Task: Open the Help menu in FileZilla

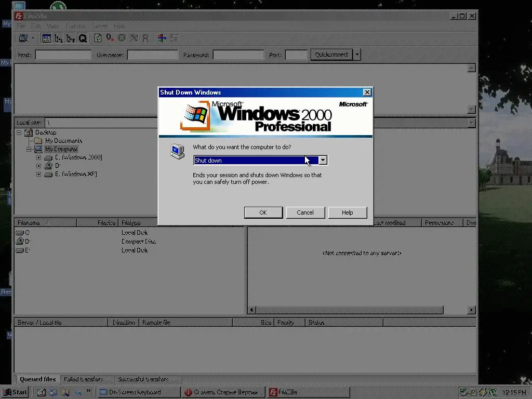Action: coord(120,26)
